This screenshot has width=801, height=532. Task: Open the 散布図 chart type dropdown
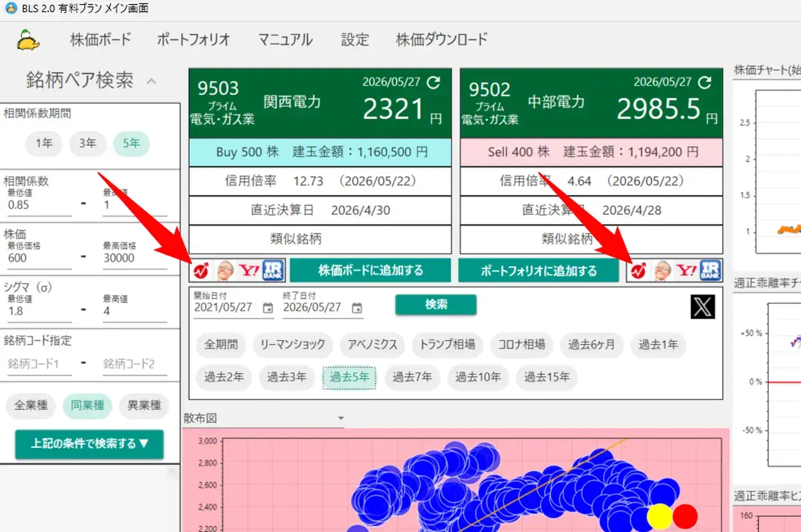[x=264, y=418]
